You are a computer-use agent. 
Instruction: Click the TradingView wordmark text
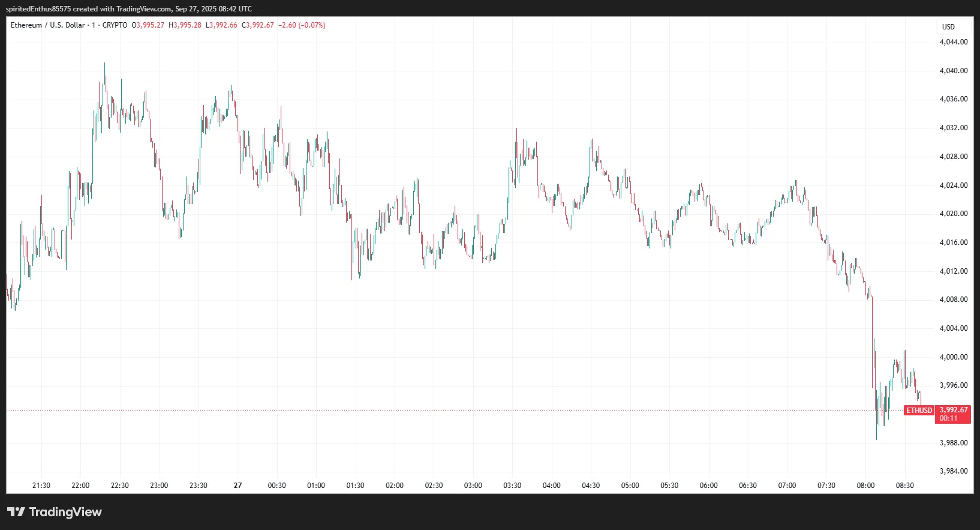coord(65,512)
